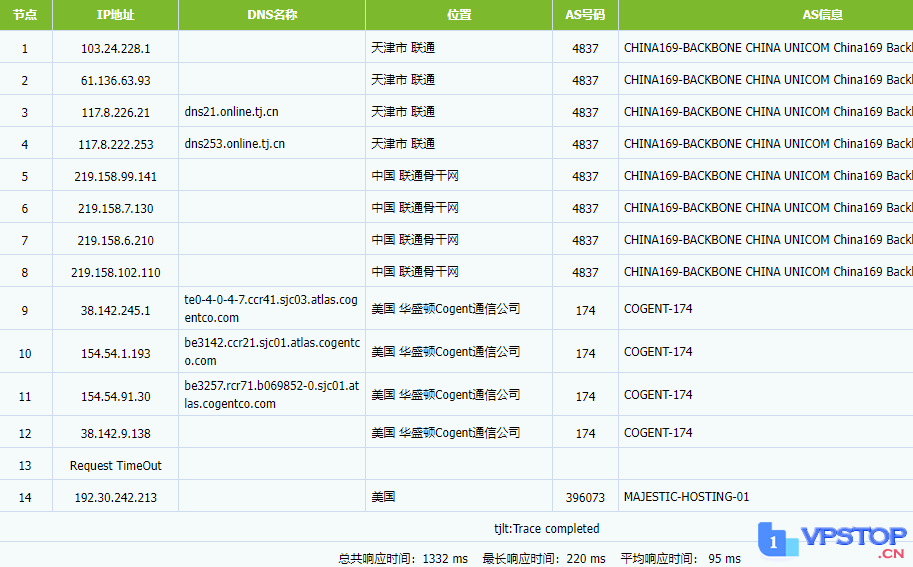Click 中国 联通骨干网 location in row 8
This screenshot has width=913, height=567.
415,272
